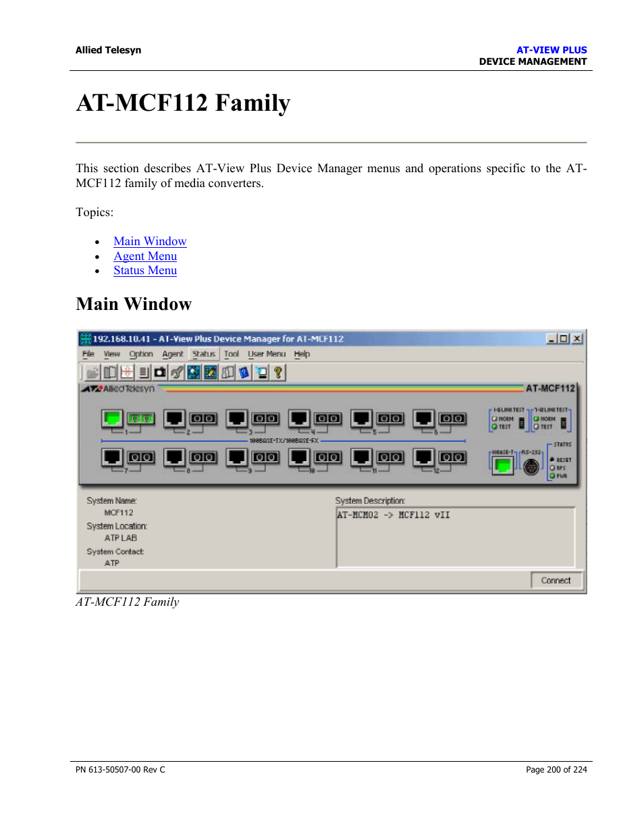Click the System Name value MCF112
This screenshot has width=644, height=834.
point(119,513)
